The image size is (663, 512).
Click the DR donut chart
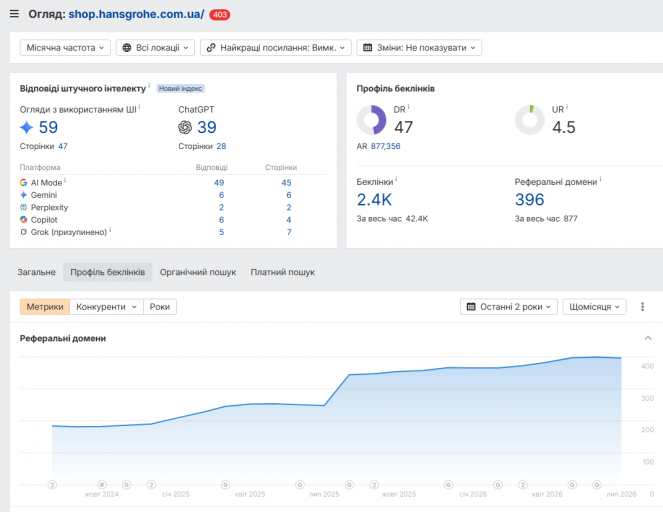tap(371, 120)
